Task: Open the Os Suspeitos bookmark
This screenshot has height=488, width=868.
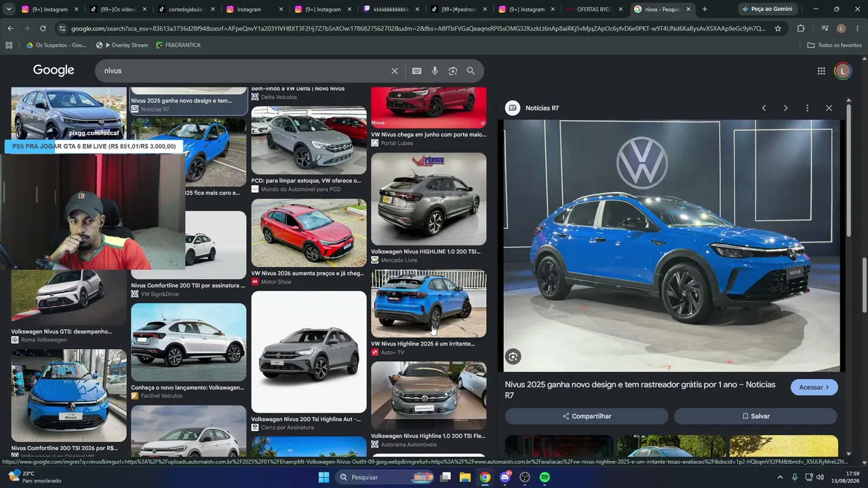Action: (56, 45)
